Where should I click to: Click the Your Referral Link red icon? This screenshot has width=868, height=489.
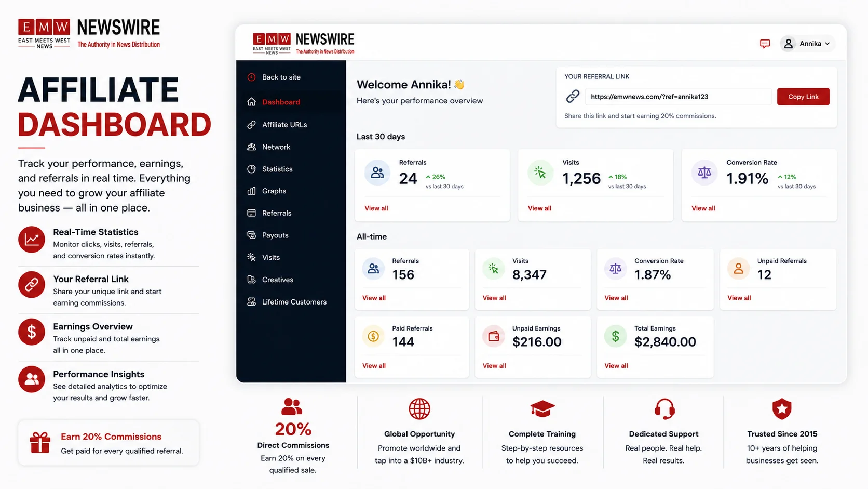point(32,285)
